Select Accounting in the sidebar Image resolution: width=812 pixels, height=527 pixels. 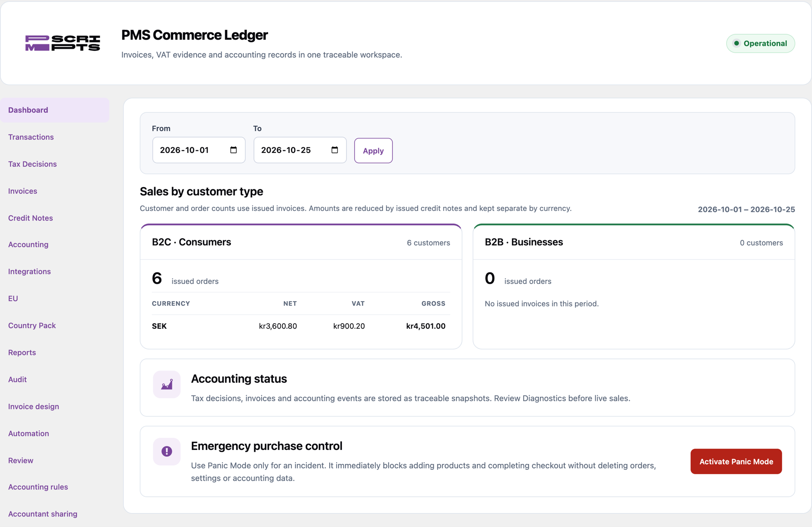28,244
